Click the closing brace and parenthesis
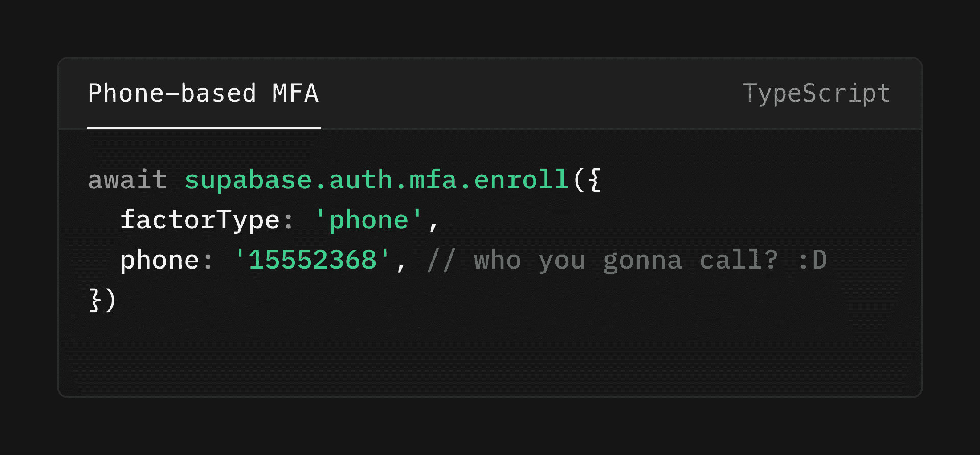Screen dimensions: 980x456 [x=102, y=300]
